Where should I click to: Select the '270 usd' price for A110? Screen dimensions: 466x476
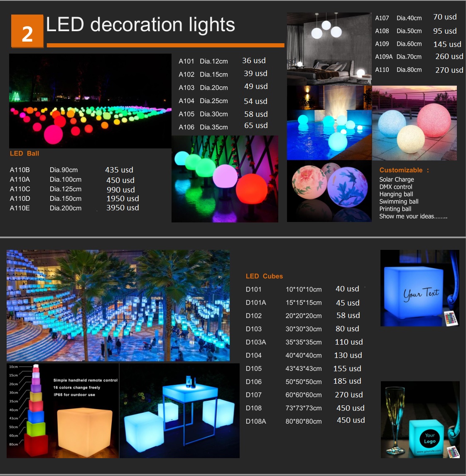coord(449,70)
